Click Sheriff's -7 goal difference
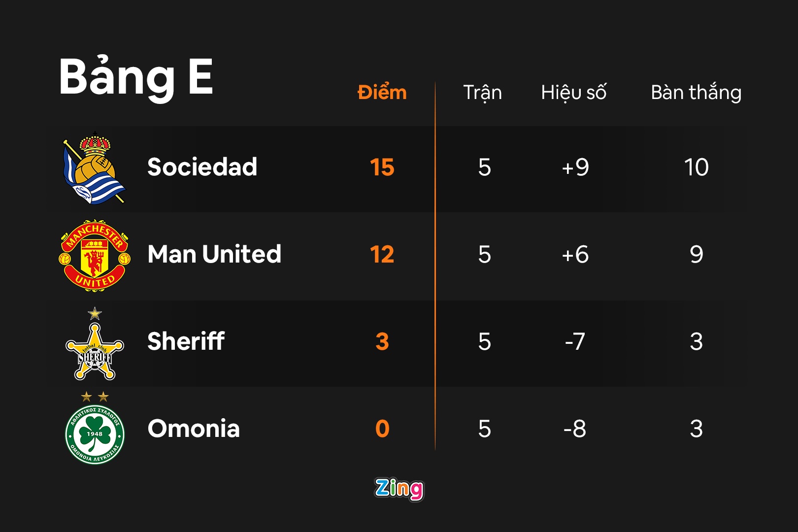 click(x=575, y=341)
